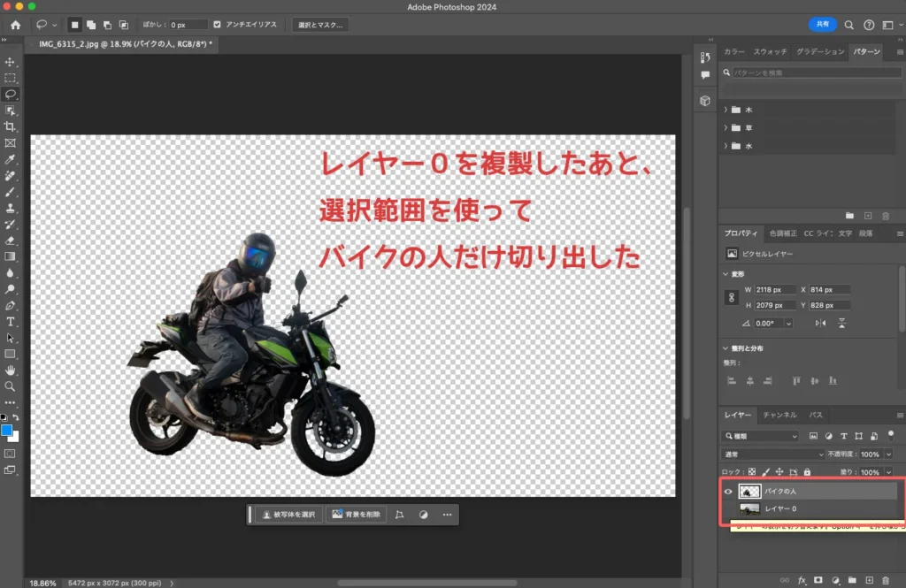The image size is (906, 588).
Task: Click the trash icon in Layers panel
Action: [886, 580]
